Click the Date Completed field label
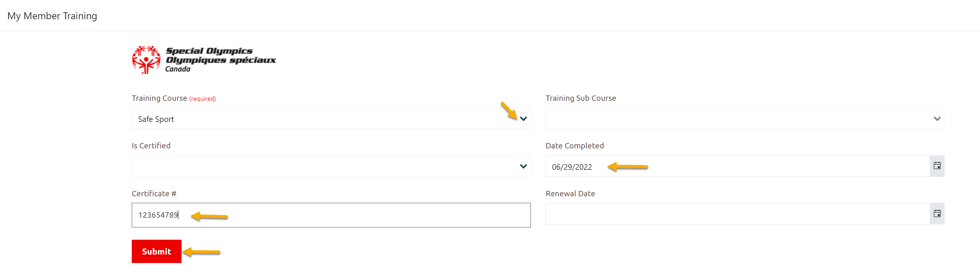The width and height of the screenshot is (980, 275). click(x=574, y=146)
